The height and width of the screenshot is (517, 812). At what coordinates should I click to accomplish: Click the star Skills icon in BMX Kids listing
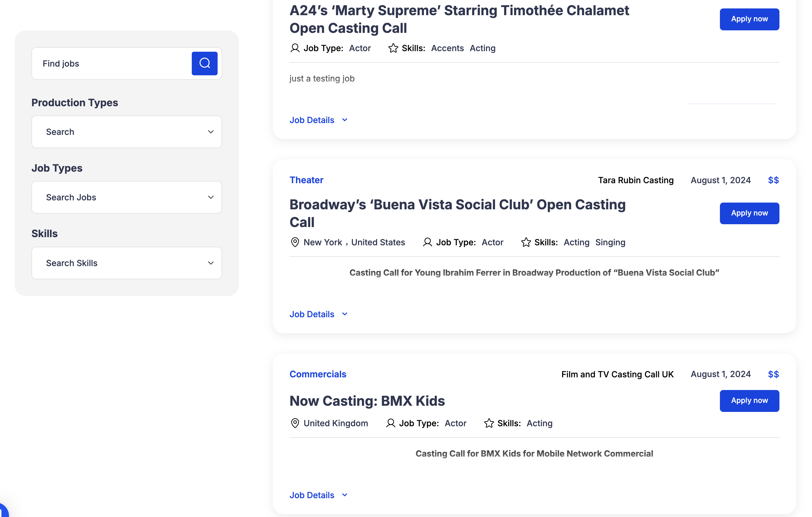click(489, 423)
